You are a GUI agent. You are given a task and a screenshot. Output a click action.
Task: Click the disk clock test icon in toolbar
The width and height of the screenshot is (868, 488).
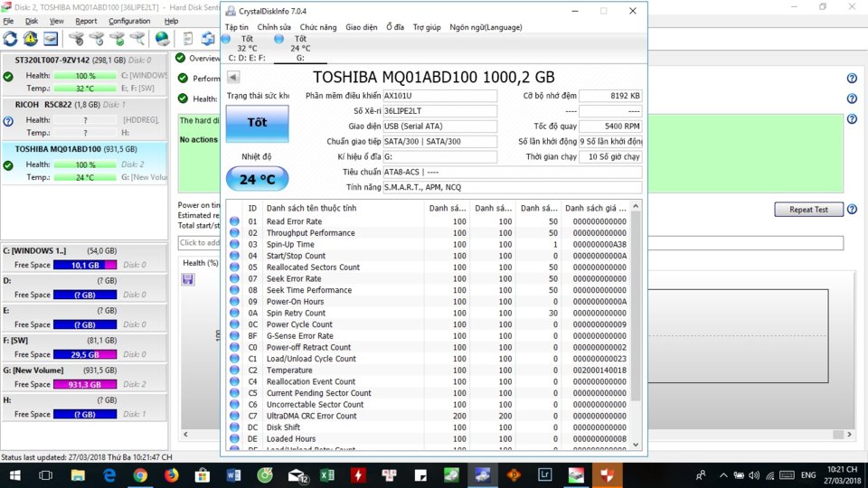[x=97, y=38]
